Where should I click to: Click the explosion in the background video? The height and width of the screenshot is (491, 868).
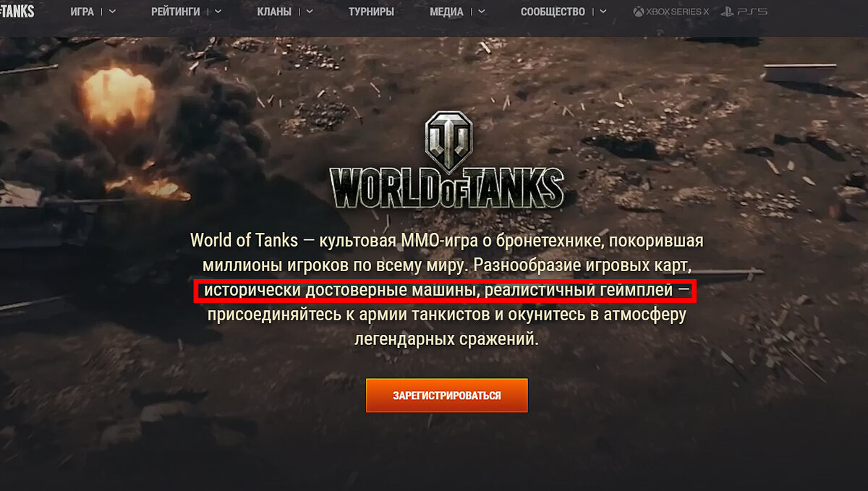(117, 98)
